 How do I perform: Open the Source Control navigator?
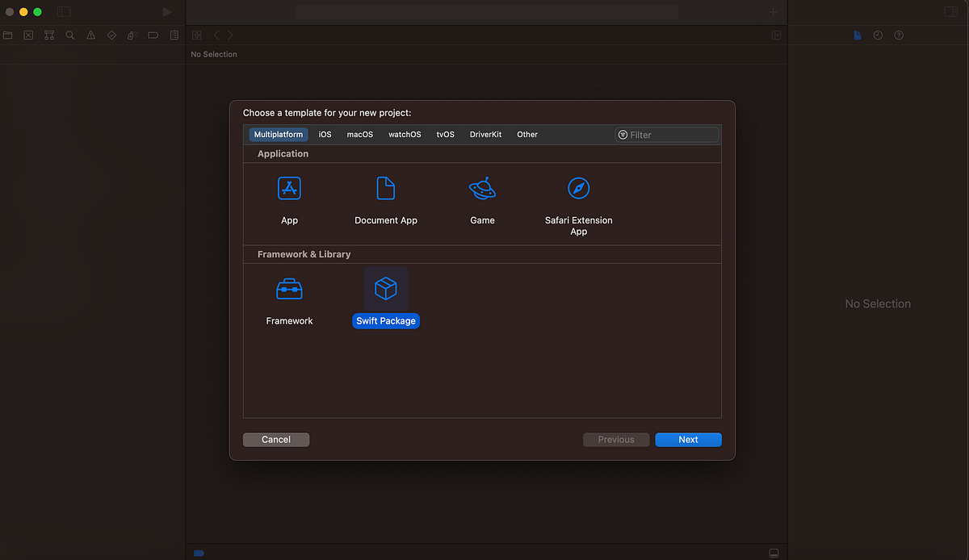tap(28, 35)
